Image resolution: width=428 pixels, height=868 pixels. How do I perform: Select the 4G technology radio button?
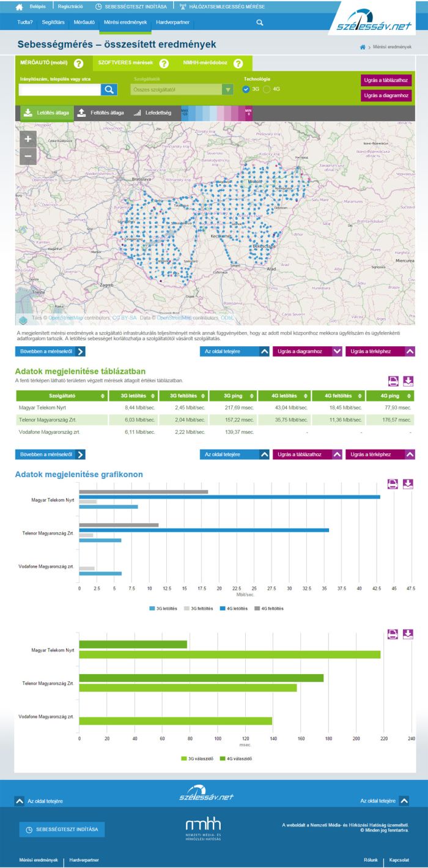coord(267,89)
